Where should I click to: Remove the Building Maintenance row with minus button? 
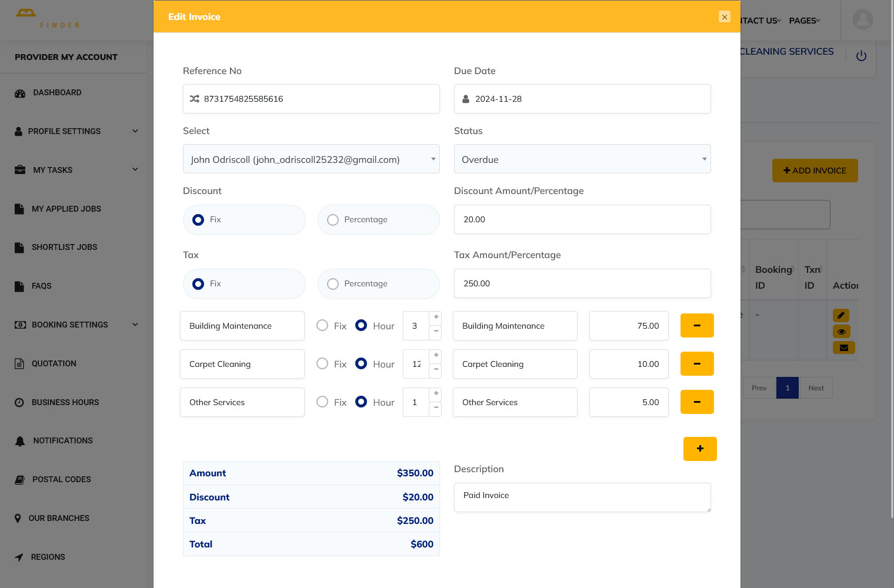tap(696, 326)
